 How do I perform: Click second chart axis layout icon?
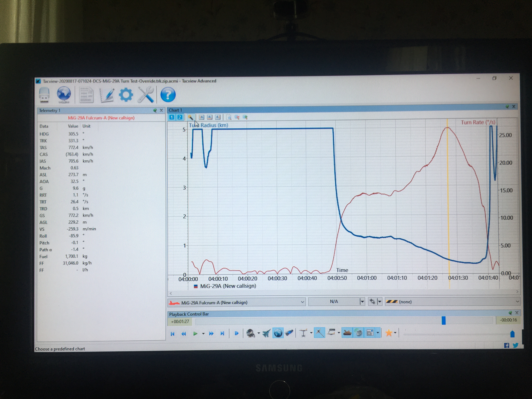click(210, 117)
